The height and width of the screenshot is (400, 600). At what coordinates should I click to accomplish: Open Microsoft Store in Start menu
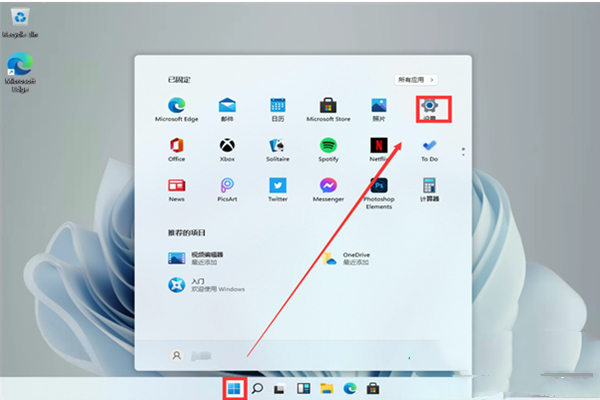[328, 109]
